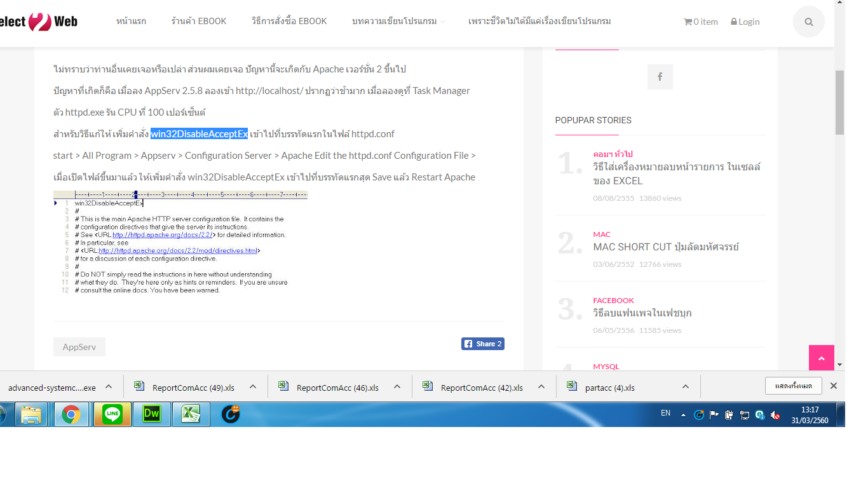Image resolution: width=868 pixels, height=488 pixels.
Task: Click the คอมฯ ทั่วไป category link
Action: click(x=613, y=154)
